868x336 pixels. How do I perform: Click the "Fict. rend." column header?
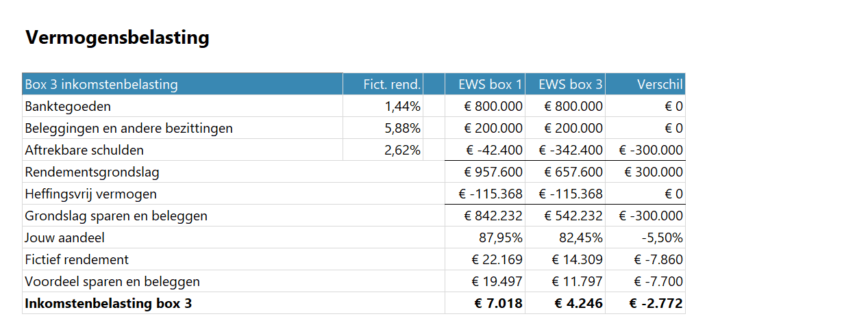(391, 85)
